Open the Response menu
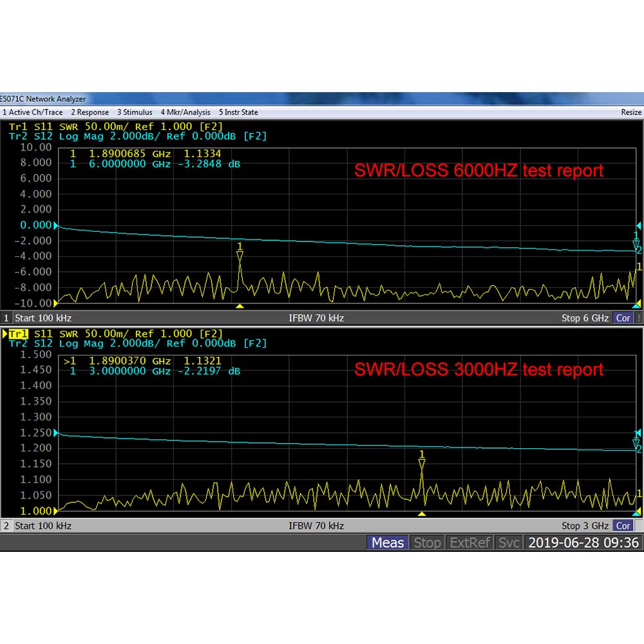 (x=90, y=112)
